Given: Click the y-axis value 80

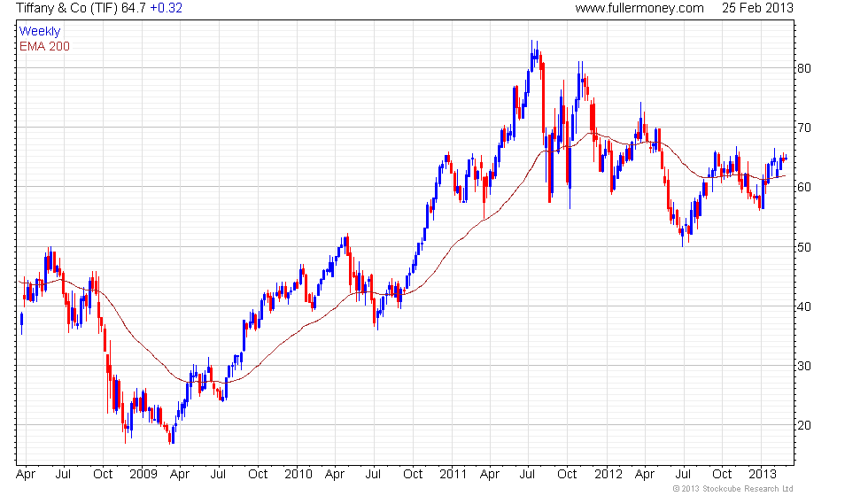Looking at the screenshot, I should coord(804,68).
